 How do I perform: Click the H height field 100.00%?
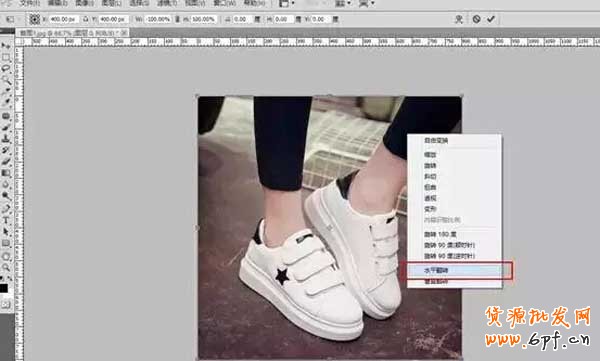pyautogui.click(x=203, y=19)
